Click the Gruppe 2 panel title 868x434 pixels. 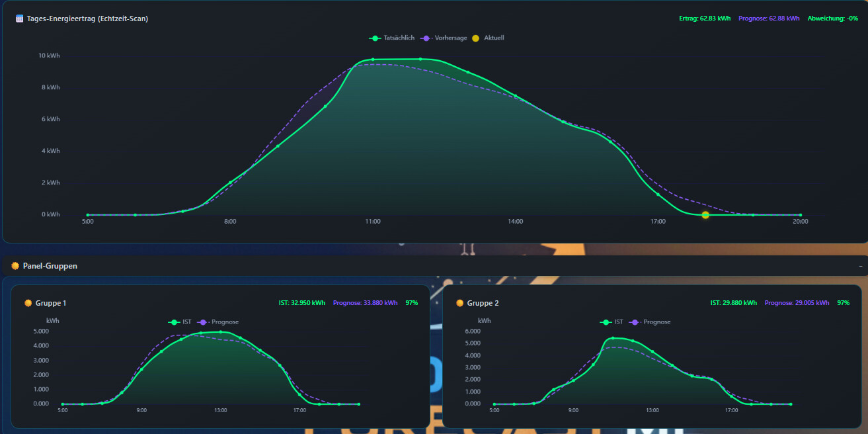483,303
